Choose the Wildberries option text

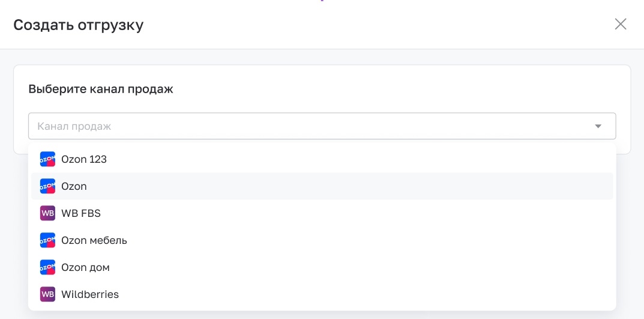90,294
